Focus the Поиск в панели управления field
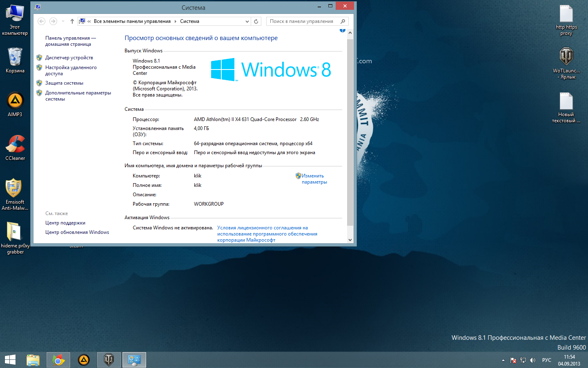The height and width of the screenshot is (368, 588). tap(307, 21)
